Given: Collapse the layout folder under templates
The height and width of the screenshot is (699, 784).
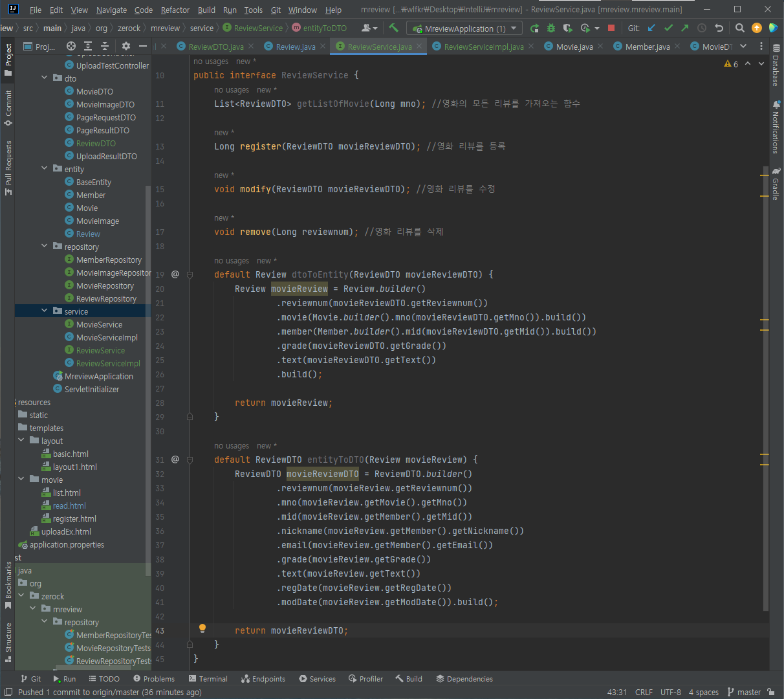Looking at the screenshot, I should (21, 440).
